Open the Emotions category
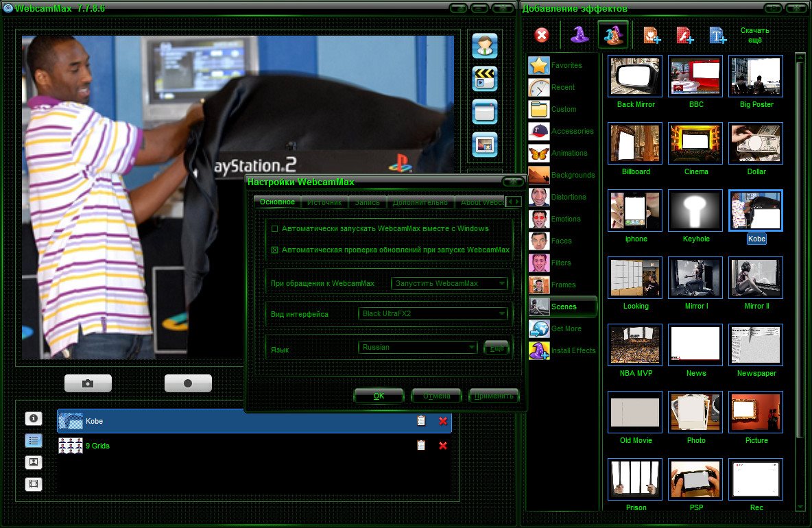812x528 pixels. coord(562,219)
